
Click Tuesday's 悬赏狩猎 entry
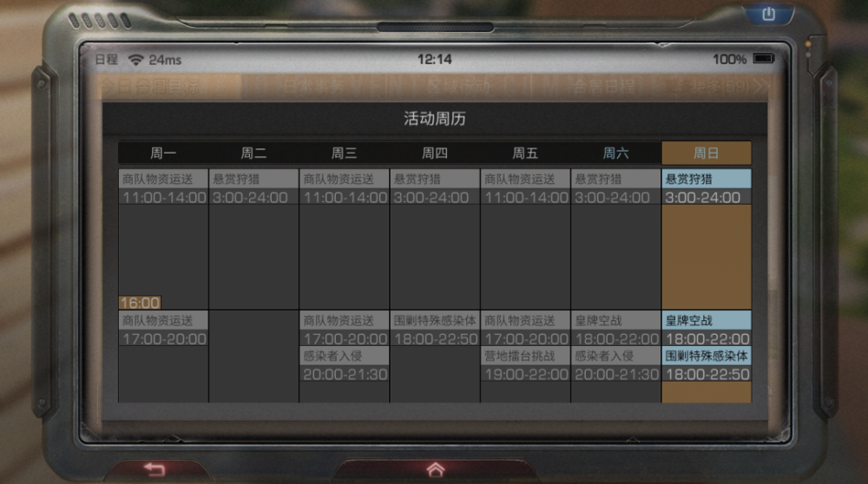tap(253, 187)
